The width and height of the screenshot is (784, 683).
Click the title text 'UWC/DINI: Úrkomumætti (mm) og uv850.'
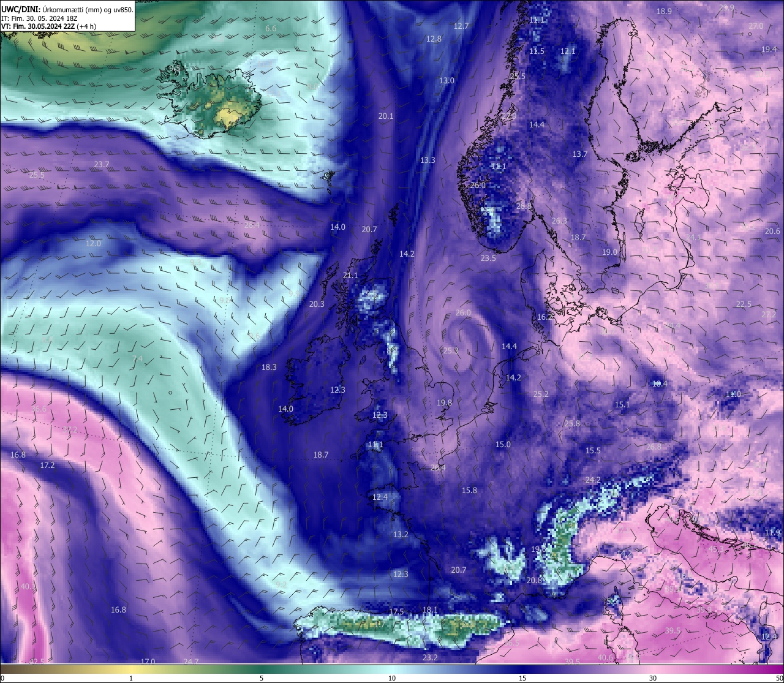click(x=67, y=9)
